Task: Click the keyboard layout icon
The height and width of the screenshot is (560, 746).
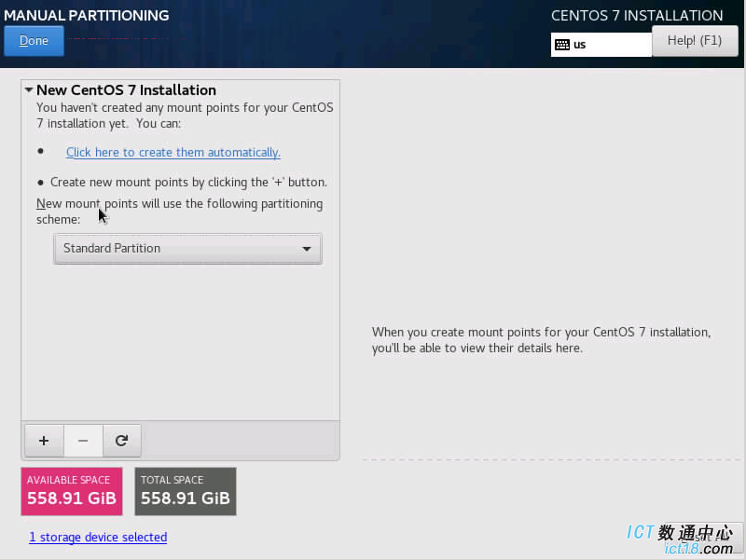Action: coord(562,45)
